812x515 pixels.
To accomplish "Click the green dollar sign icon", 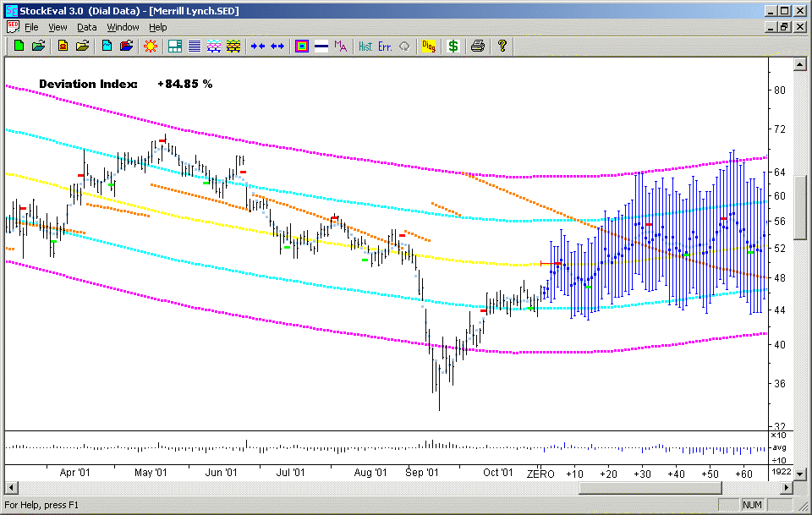I will (x=453, y=46).
